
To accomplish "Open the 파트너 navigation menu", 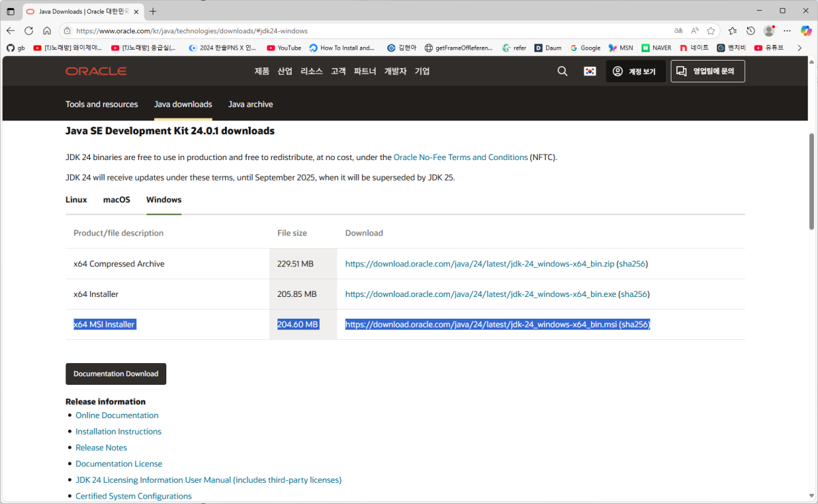I will pyautogui.click(x=365, y=72).
